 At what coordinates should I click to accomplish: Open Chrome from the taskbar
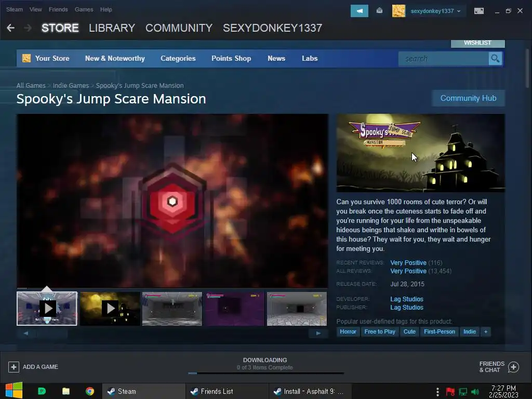coord(90,391)
